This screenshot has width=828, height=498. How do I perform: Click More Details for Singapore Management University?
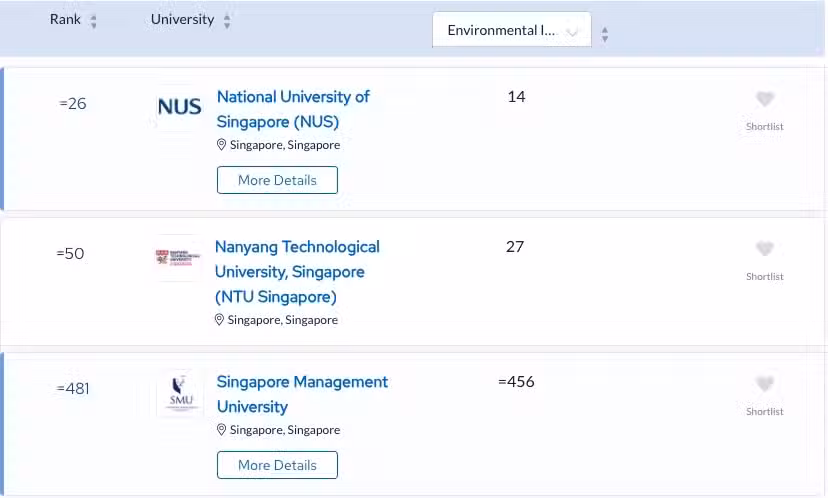(x=277, y=465)
